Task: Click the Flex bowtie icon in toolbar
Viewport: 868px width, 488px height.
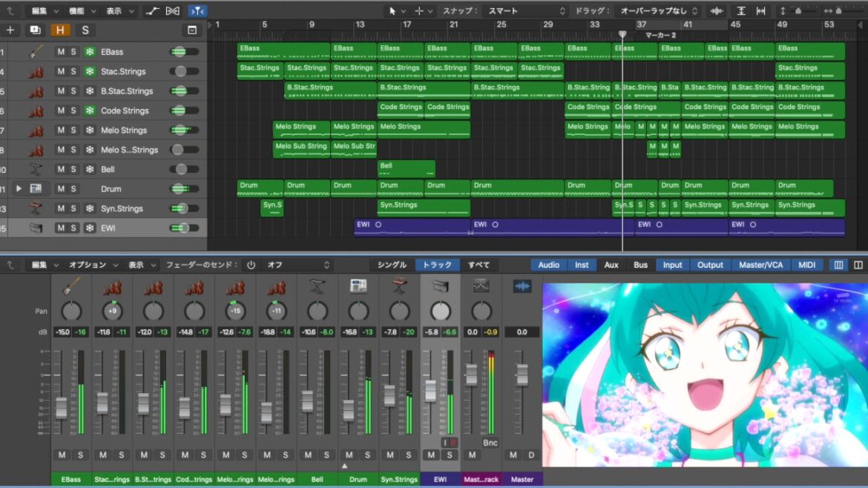Action: point(173,11)
